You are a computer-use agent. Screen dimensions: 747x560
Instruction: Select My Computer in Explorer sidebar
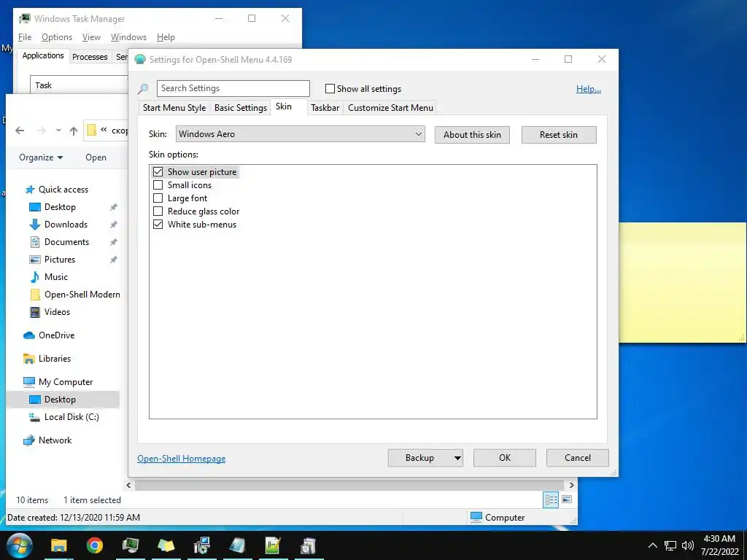[66, 382]
